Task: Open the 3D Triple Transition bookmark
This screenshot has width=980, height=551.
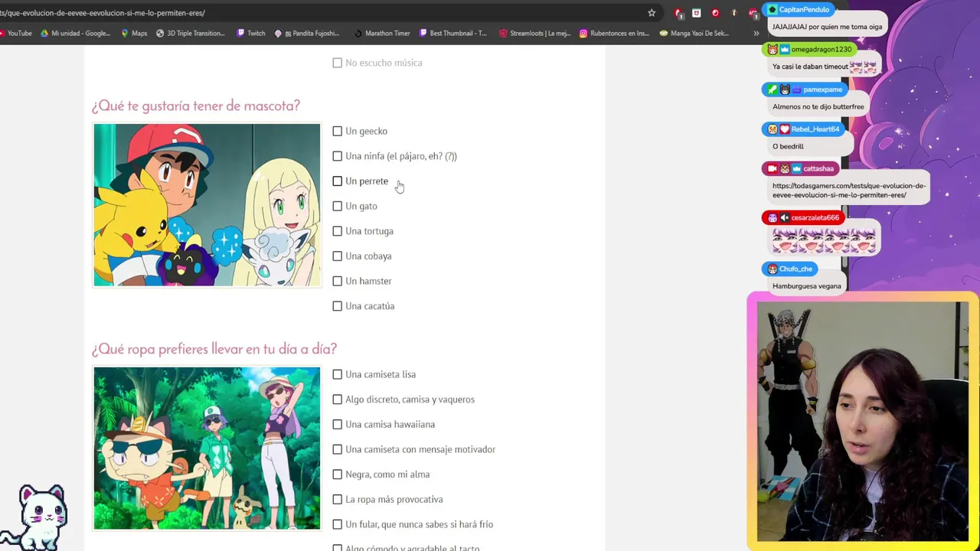Action: click(x=191, y=33)
